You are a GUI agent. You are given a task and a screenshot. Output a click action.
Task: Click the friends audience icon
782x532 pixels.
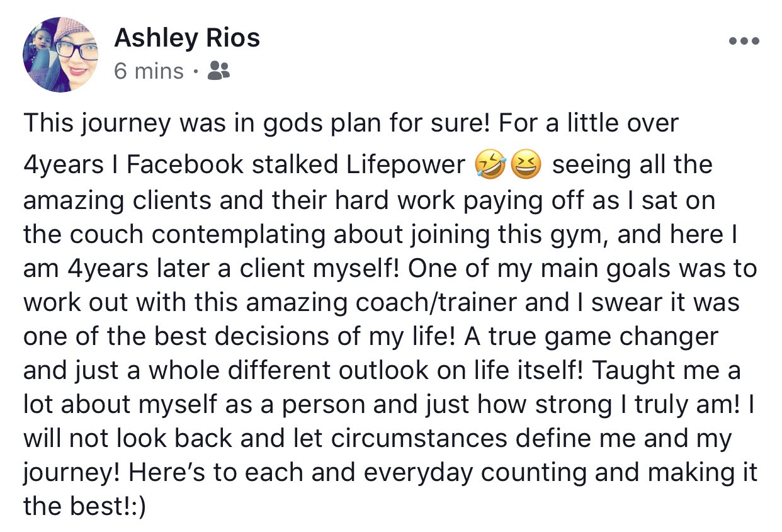click(x=218, y=71)
